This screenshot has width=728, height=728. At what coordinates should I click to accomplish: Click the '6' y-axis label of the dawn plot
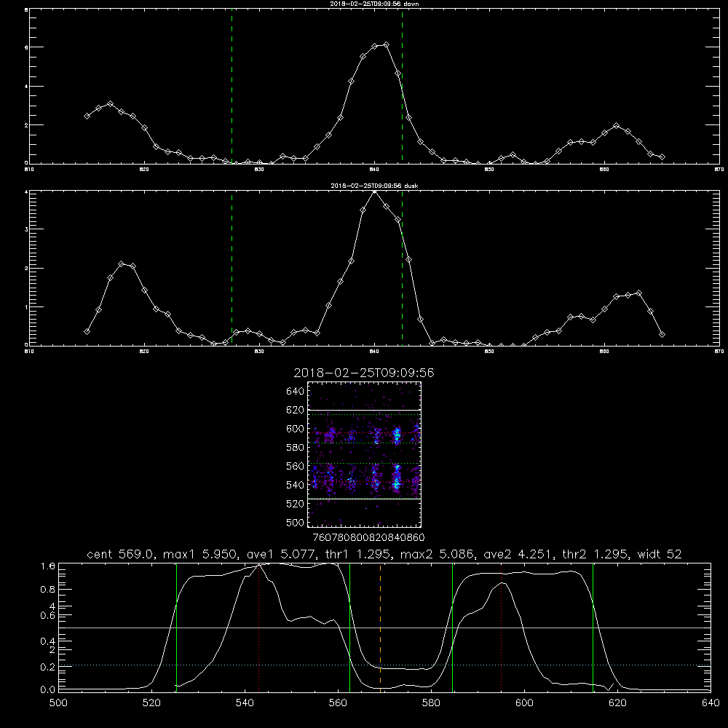pos(26,47)
